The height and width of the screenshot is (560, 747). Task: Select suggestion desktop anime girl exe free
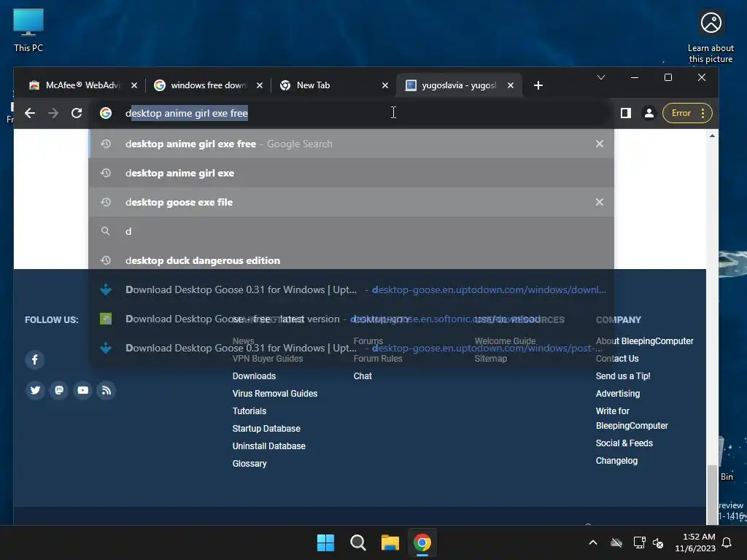(351, 144)
